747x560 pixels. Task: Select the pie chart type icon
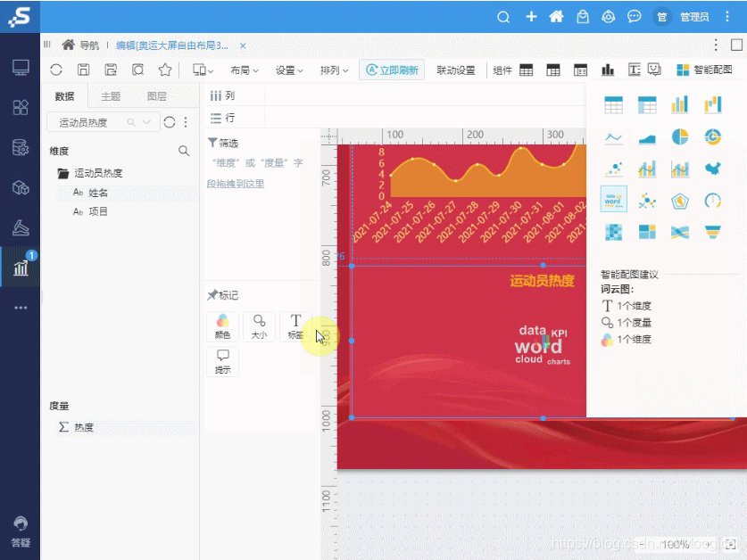pyautogui.click(x=680, y=136)
